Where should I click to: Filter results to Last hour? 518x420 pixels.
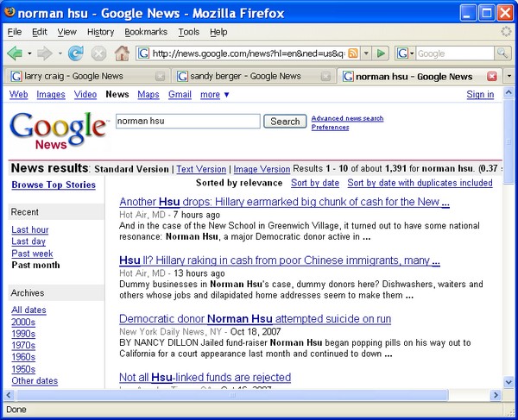(30, 229)
